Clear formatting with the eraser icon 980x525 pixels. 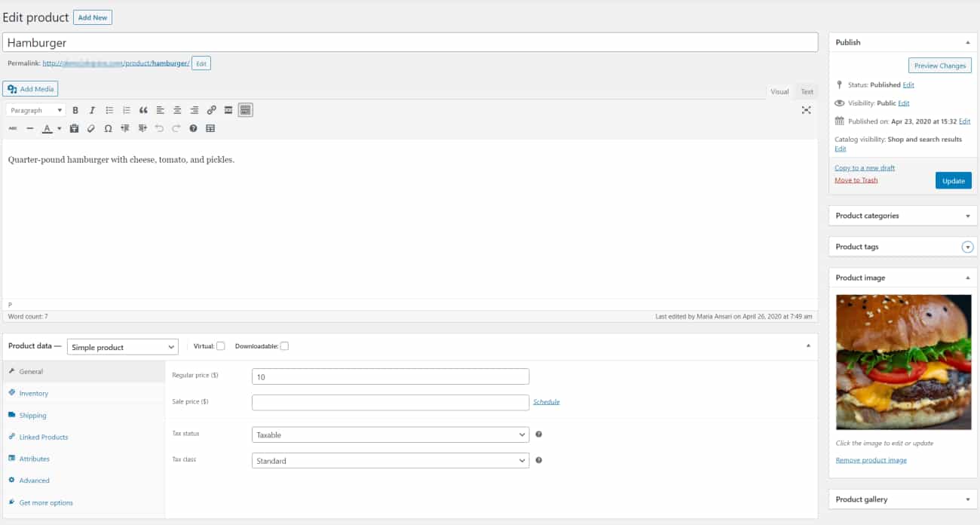pyautogui.click(x=91, y=128)
